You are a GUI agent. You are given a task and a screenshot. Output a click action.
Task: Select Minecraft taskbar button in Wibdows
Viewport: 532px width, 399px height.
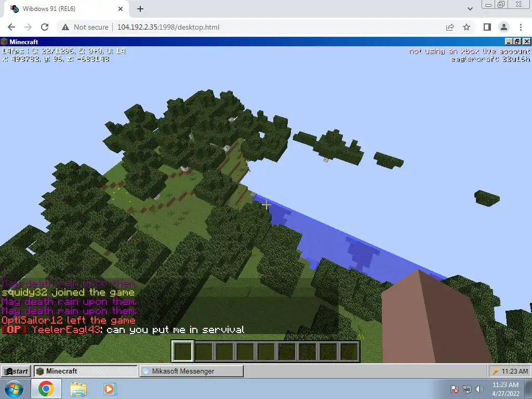click(x=85, y=371)
